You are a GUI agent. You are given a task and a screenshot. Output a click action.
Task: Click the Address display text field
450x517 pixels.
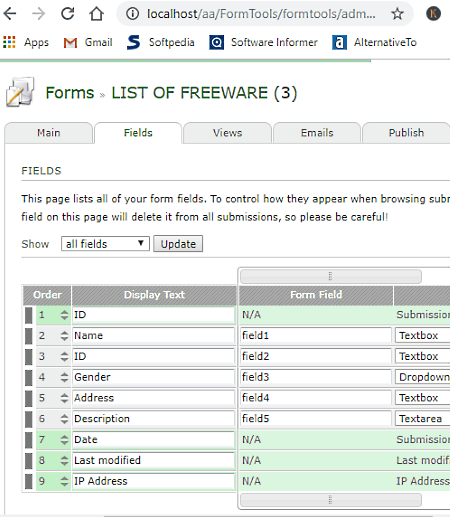click(x=154, y=398)
